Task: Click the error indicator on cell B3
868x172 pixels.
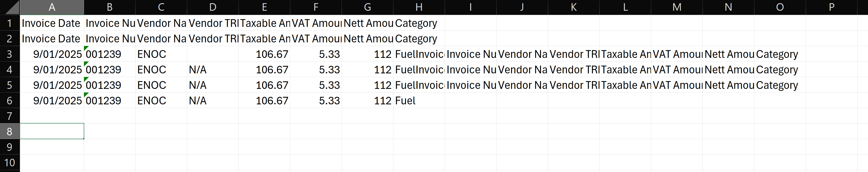Action: coord(86,48)
